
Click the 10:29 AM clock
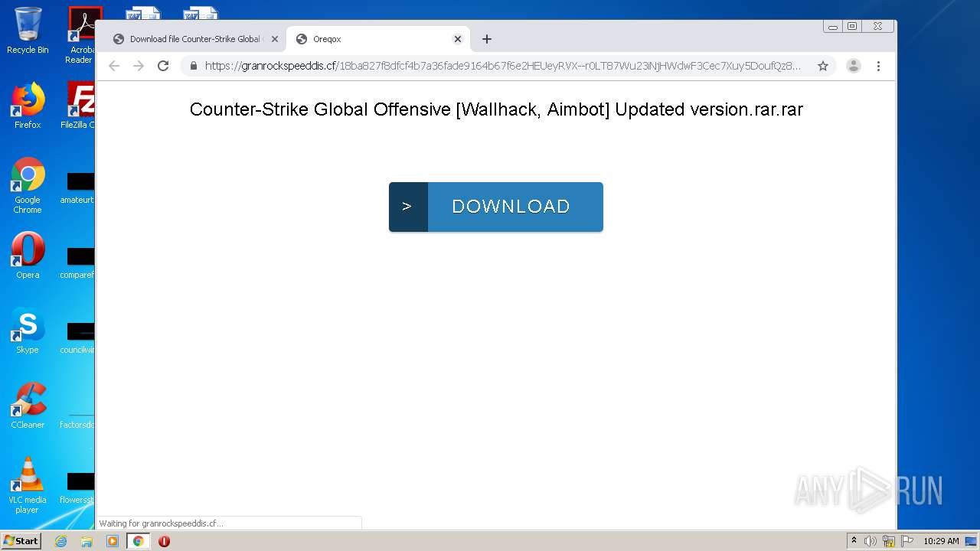pos(941,541)
